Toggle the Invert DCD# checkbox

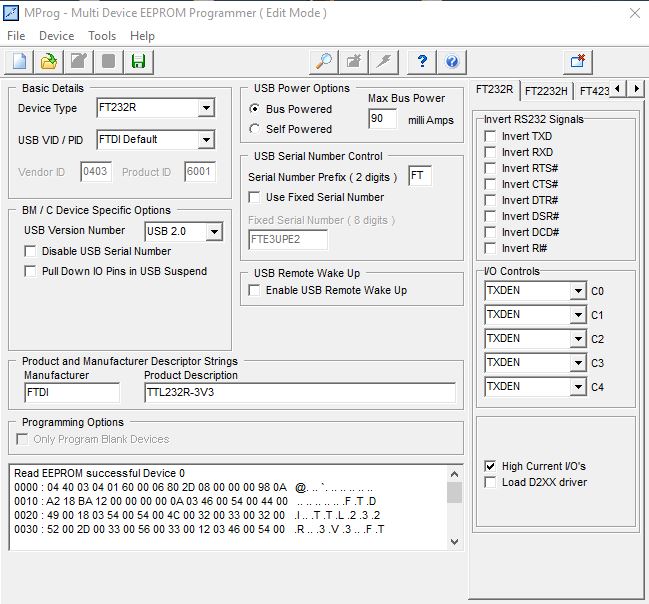[x=490, y=232]
